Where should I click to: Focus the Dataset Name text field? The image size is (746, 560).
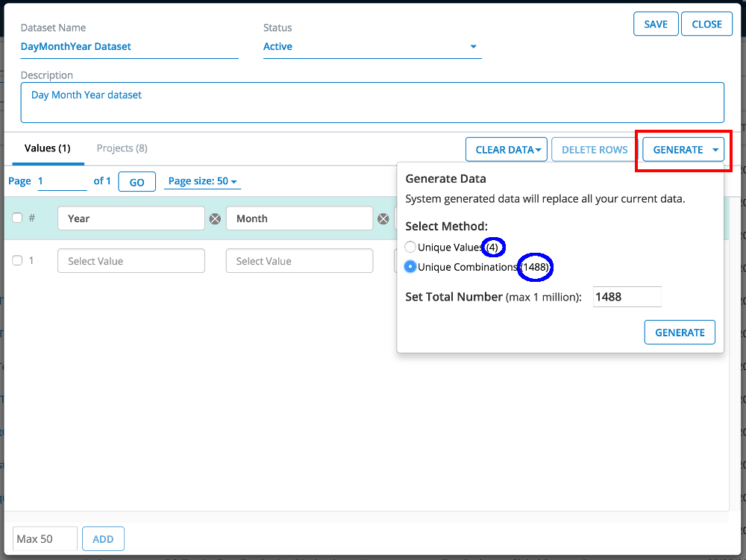pos(129,46)
